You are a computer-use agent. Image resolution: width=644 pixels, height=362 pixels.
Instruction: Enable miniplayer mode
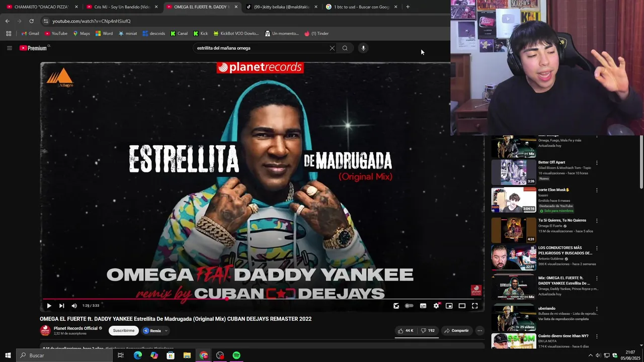[449, 306]
